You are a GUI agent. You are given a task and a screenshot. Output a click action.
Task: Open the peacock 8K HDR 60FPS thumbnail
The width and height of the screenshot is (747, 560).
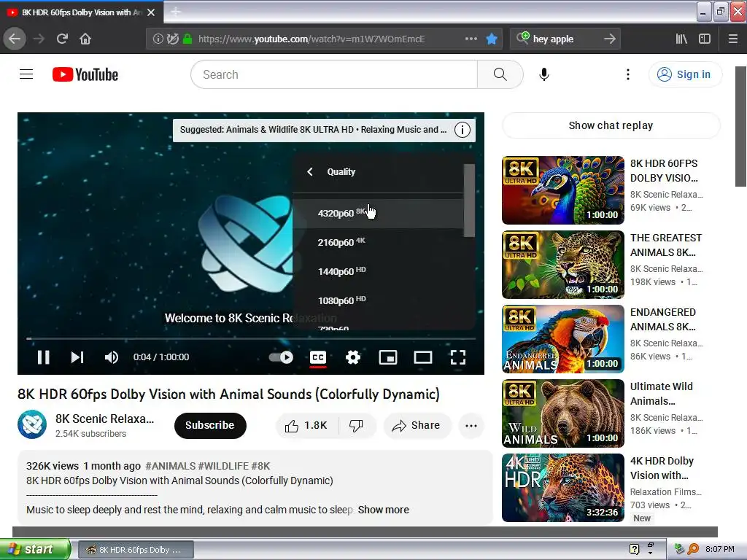click(x=562, y=190)
